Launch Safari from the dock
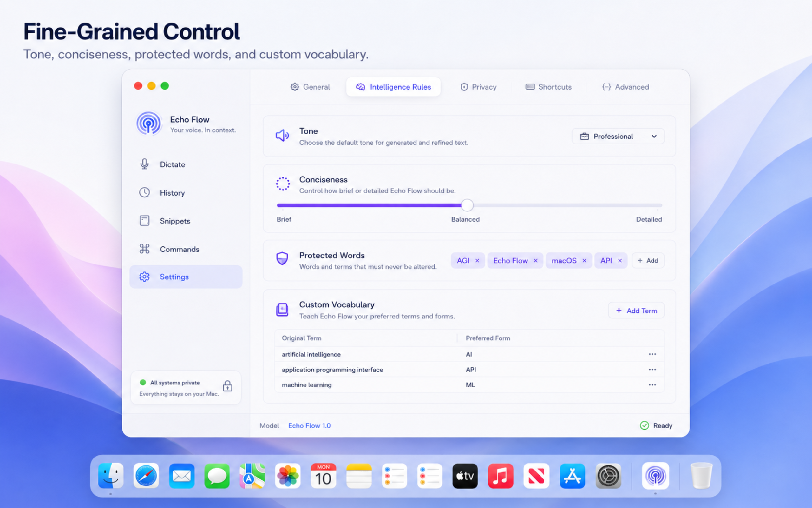The width and height of the screenshot is (812, 508). click(146, 476)
